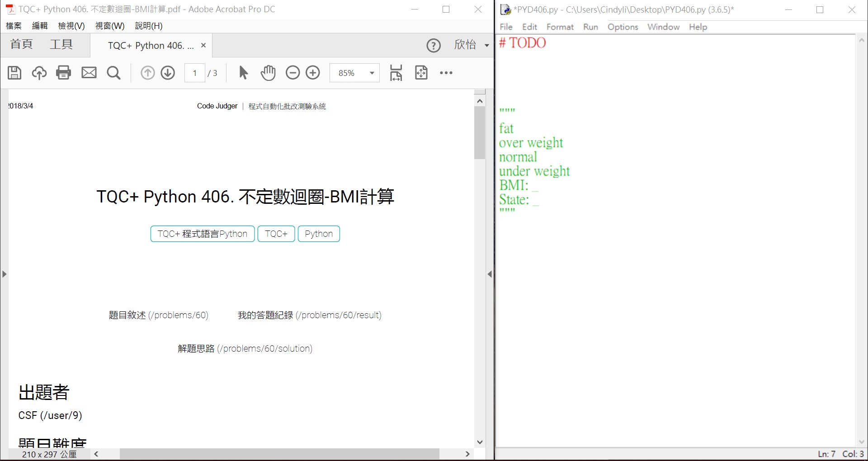The width and height of the screenshot is (868, 461).
Task: Switch to the 工具 tab
Action: pyautogui.click(x=61, y=44)
